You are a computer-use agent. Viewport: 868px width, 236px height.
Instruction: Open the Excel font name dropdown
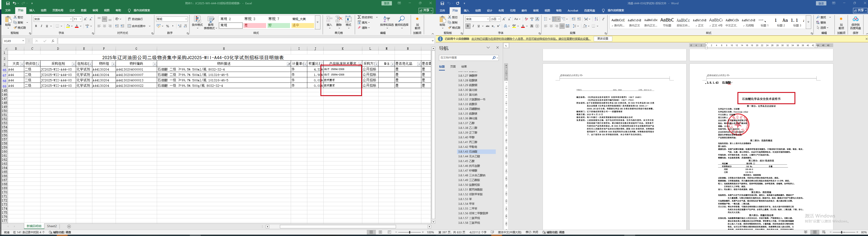tap(71, 19)
